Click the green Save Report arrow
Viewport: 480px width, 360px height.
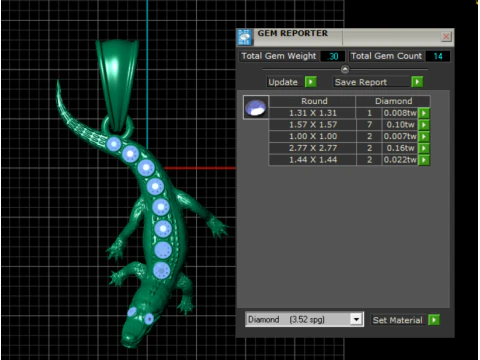tap(417, 82)
